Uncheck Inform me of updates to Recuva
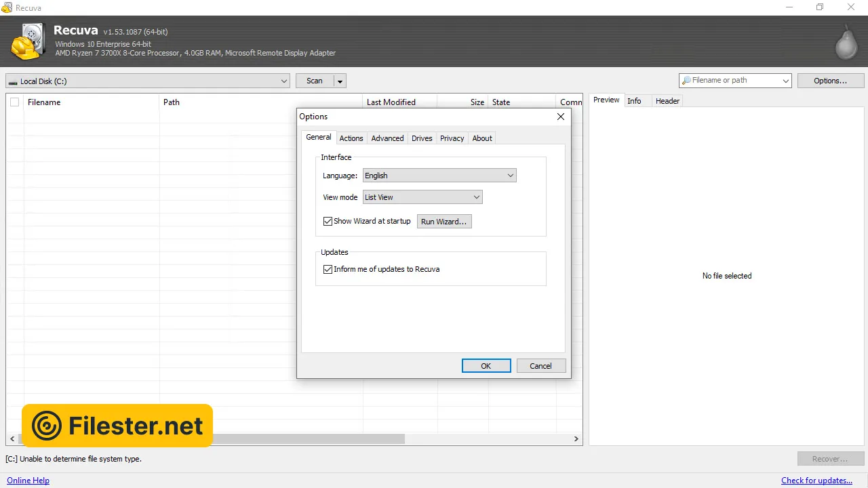Screen dimensions: 868x488 (328, 269)
